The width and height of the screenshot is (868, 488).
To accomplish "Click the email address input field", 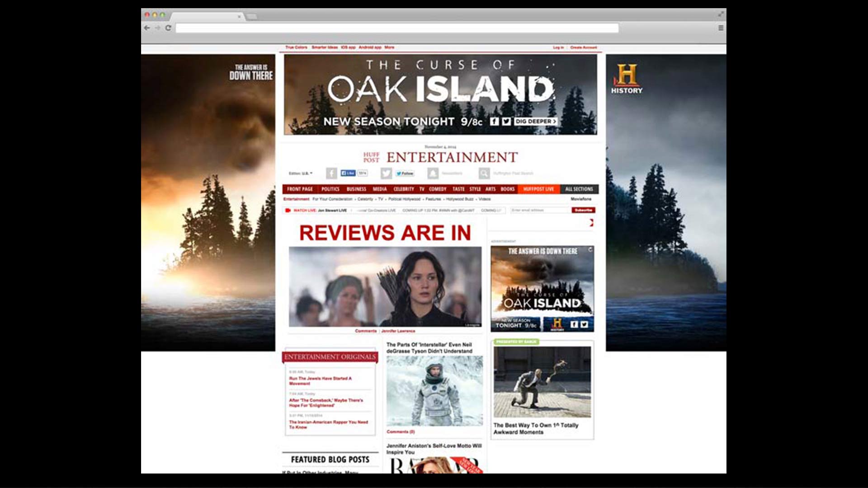I will [x=540, y=210].
